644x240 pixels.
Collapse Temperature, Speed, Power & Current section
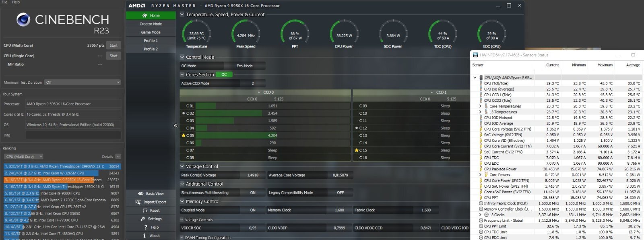[x=182, y=14]
